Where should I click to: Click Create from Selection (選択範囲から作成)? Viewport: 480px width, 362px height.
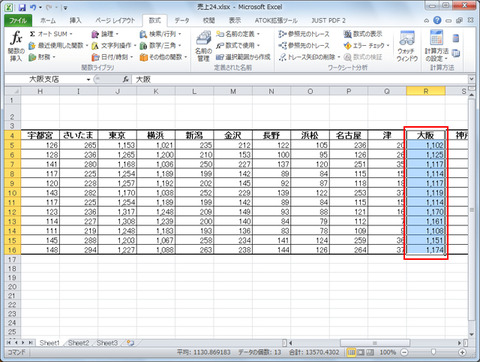click(243, 57)
